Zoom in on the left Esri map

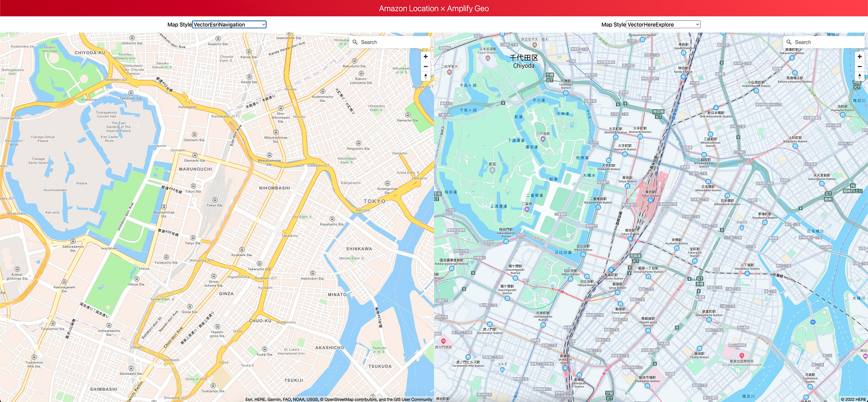426,57
